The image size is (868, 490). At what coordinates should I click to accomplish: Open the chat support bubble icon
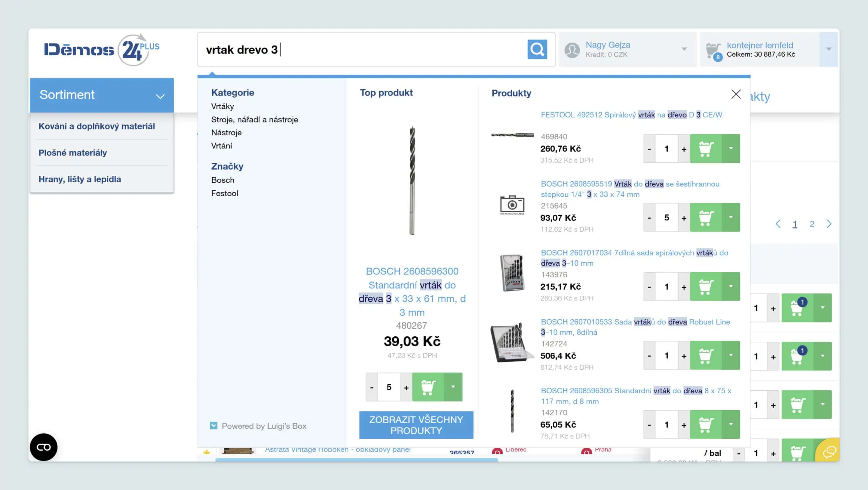[829, 452]
